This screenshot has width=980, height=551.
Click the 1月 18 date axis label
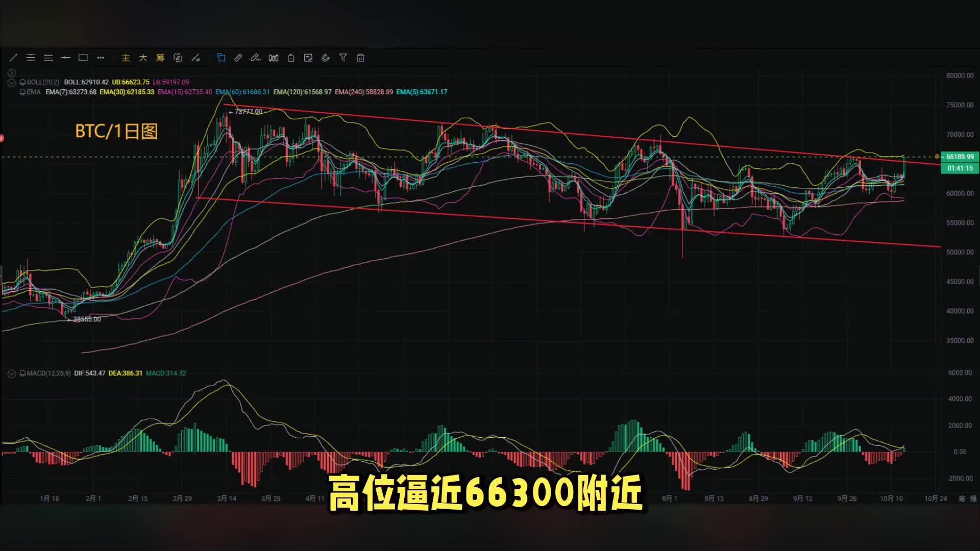(x=50, y=499)
